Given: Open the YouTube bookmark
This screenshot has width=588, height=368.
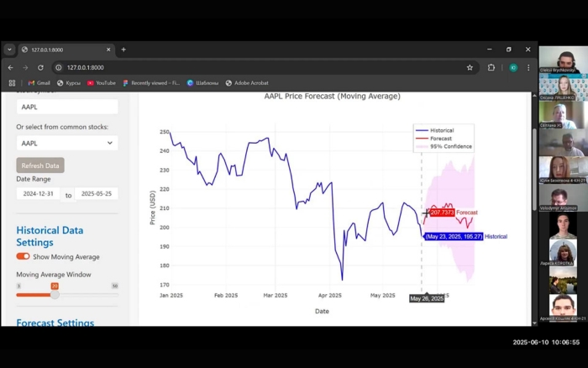Looking at the screenshot, I should [101, 83].
